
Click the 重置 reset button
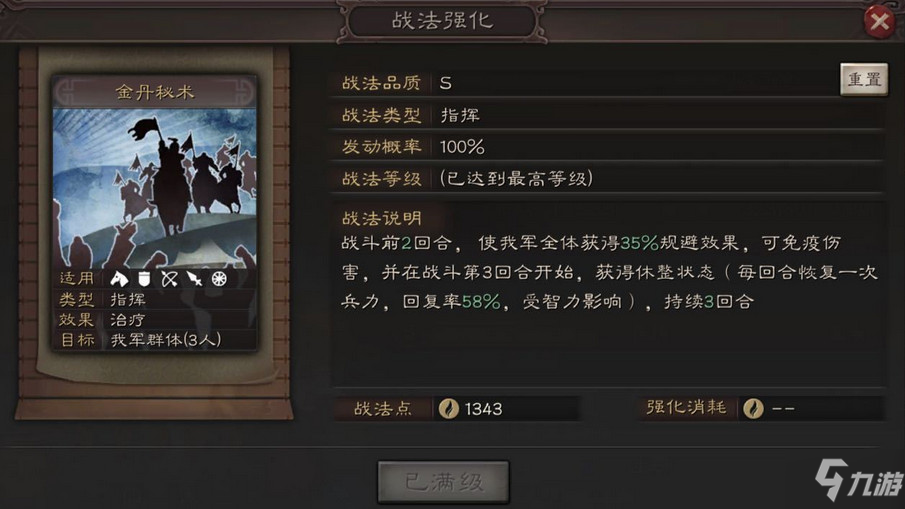864,80
